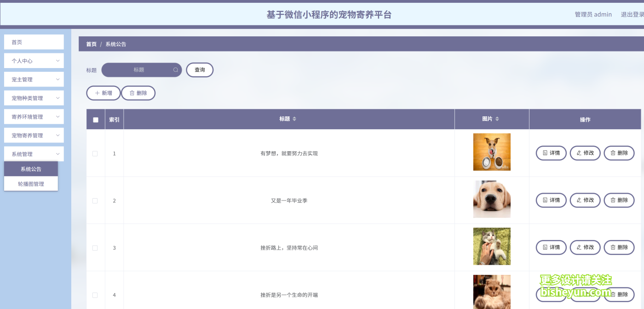Click title text 又是一年毕业季
This screenshot has width=644, height=309.
[x=289, y=201]
